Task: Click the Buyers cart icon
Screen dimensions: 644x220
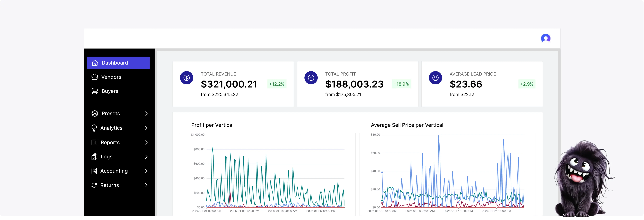Action: point(95,91)
